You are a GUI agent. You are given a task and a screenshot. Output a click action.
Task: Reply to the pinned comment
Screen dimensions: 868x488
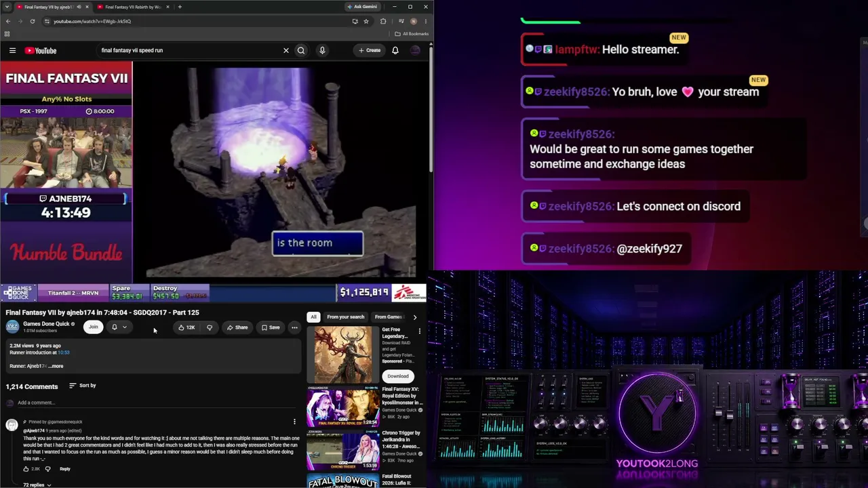click(x=65, y=469)
